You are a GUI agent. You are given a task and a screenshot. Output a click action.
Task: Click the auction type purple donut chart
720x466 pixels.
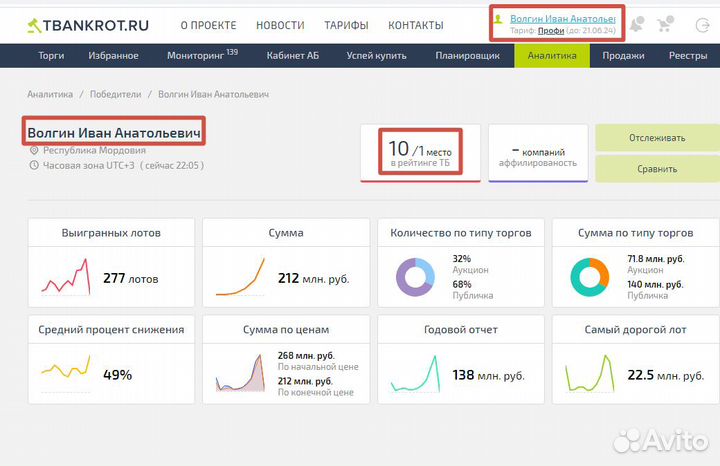point(413,277)
